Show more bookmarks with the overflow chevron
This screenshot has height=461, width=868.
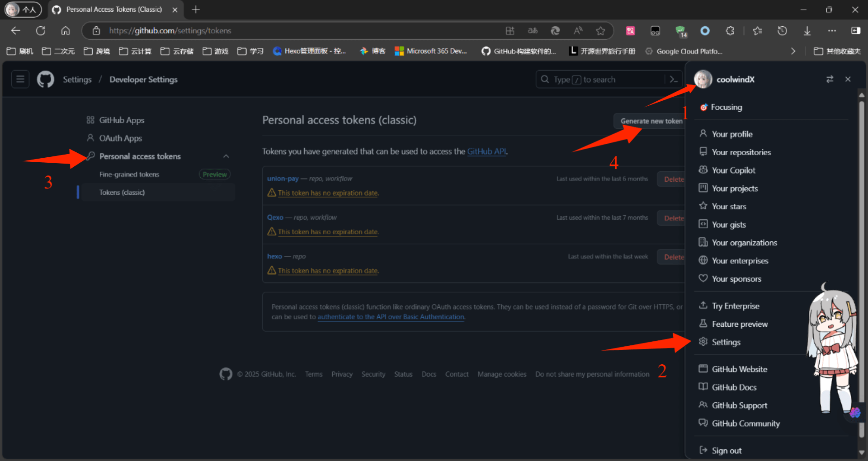coord(793,51)
